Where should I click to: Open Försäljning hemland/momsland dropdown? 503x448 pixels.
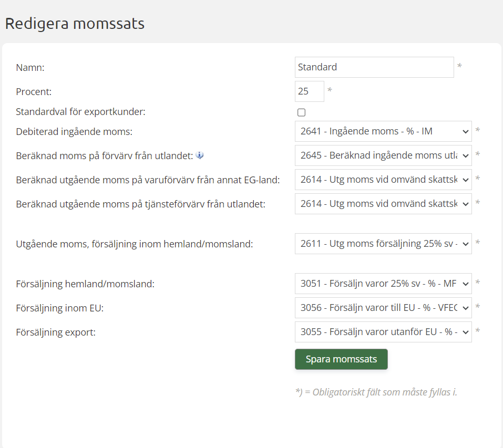coord(383,284)
